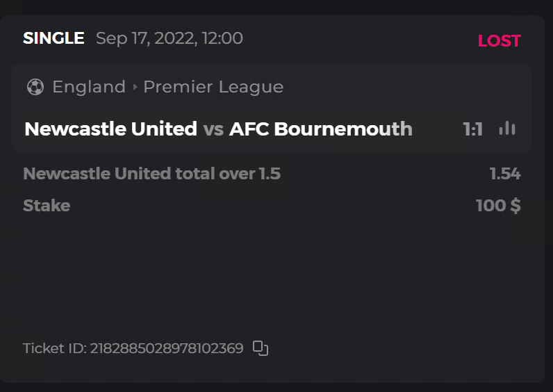Click the 'Ticket ID:' label prefix

pos(55,348)
